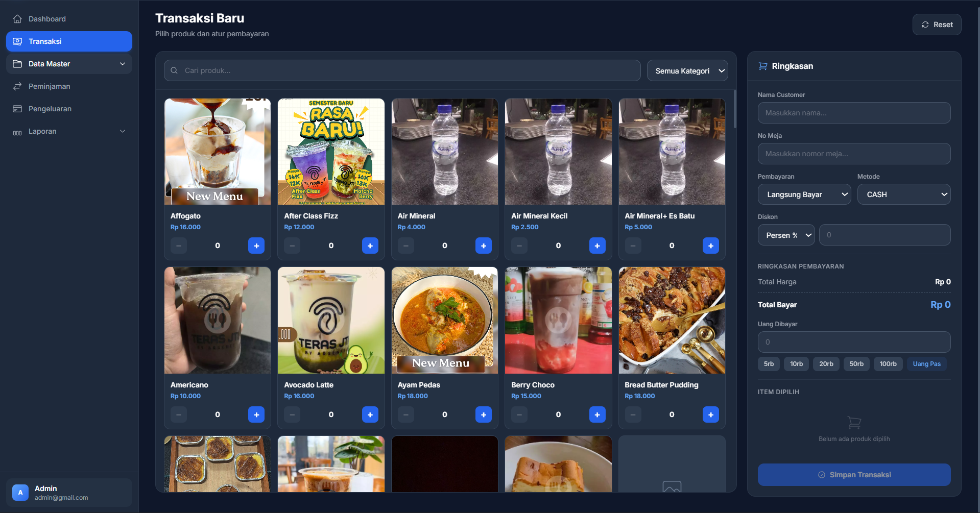Click the Reset button
The image size is (980, 513).
937,25
